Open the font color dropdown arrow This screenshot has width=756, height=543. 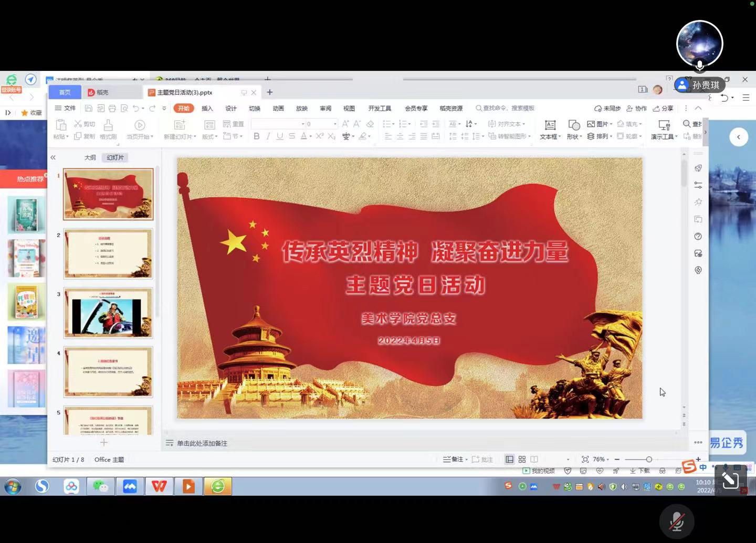(x=311, y=136)
